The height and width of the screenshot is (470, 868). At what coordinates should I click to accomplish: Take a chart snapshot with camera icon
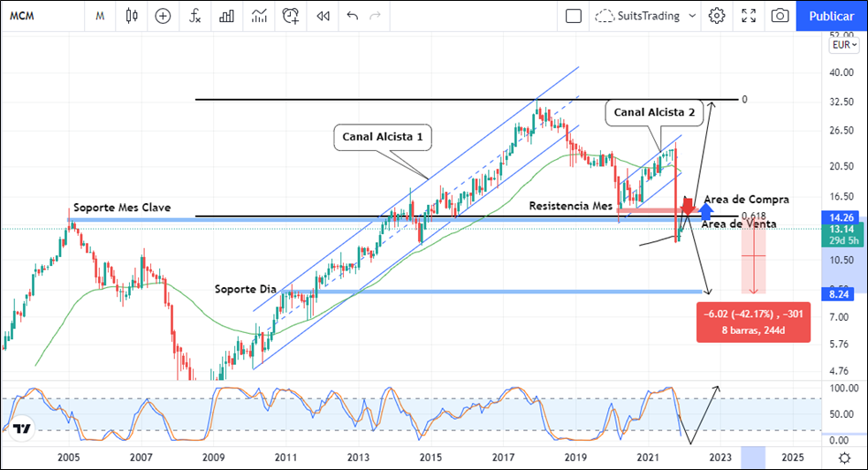(x=780, y=16)
